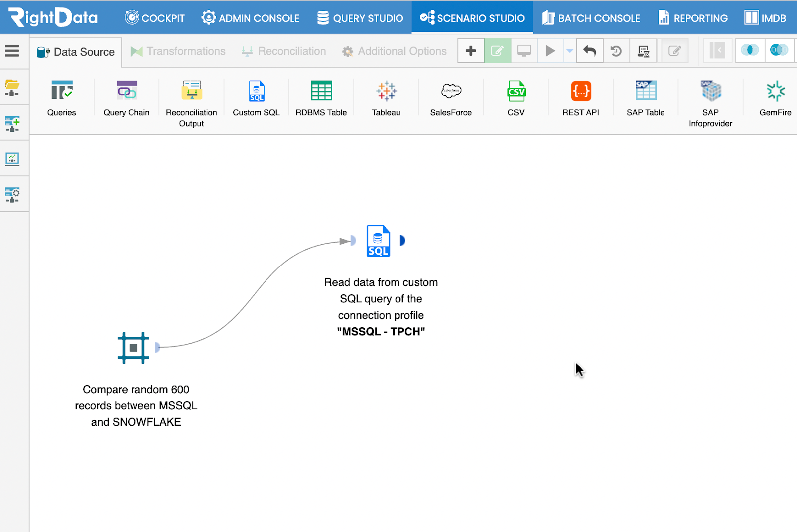This screenshot has height=532, width=797.
Task: Add a CSV data source
Action: coord(516,98)
